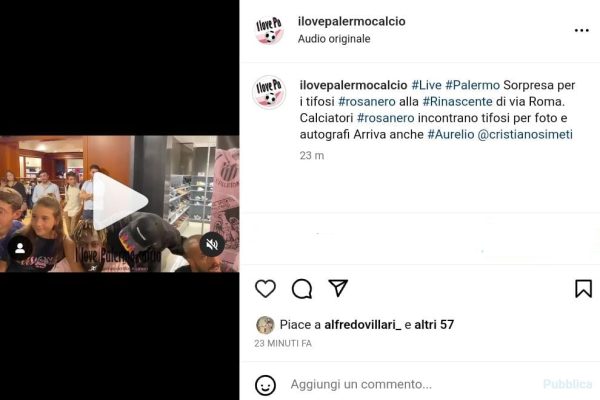
Task: Click the caption profile avatar
Action: 269,92
